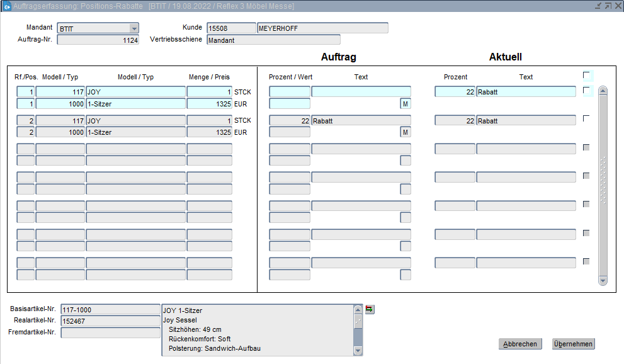The width and height of the screenshot is (624, 364).
Task: Click the Auftrag Text field for position 1
Action: [x=361, y=92]
